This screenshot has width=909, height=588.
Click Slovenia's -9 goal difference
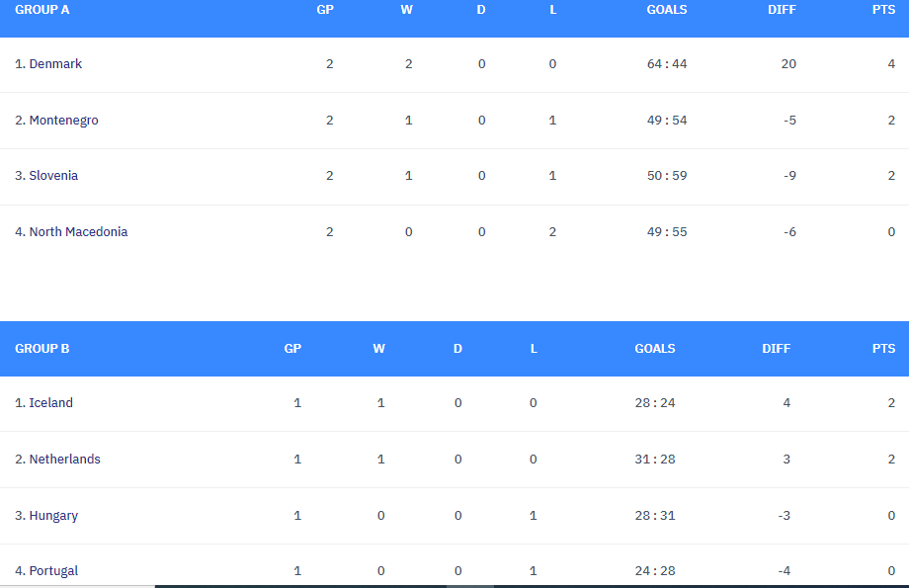pos(787,176)
